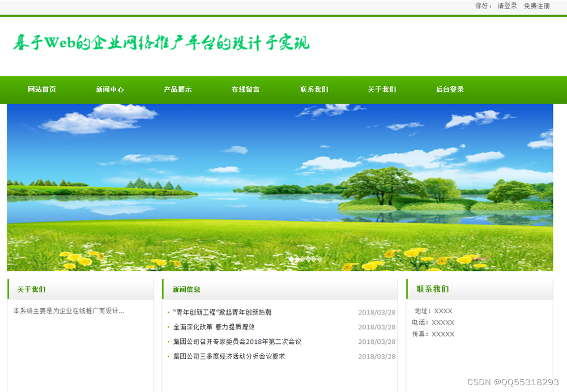Open news 集团公司三季度经济活动分析会议要求
Screen dimensions: 567x392
pyautogui.click(x=229, y=356)
